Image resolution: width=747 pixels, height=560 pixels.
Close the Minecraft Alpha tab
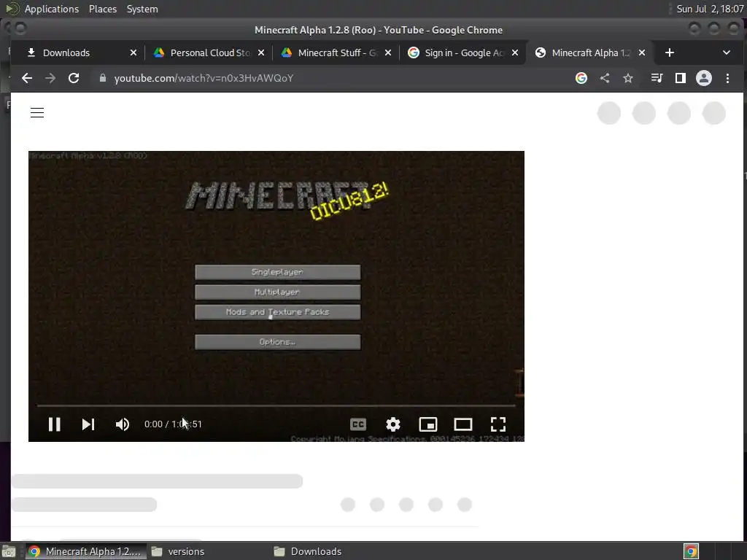642,52
